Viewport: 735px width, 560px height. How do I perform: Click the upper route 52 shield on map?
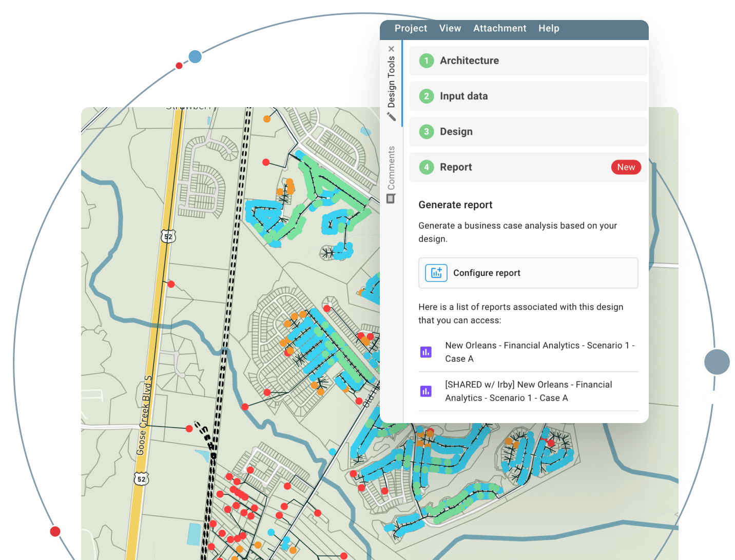pyautogui.click(x=168, y=236)
